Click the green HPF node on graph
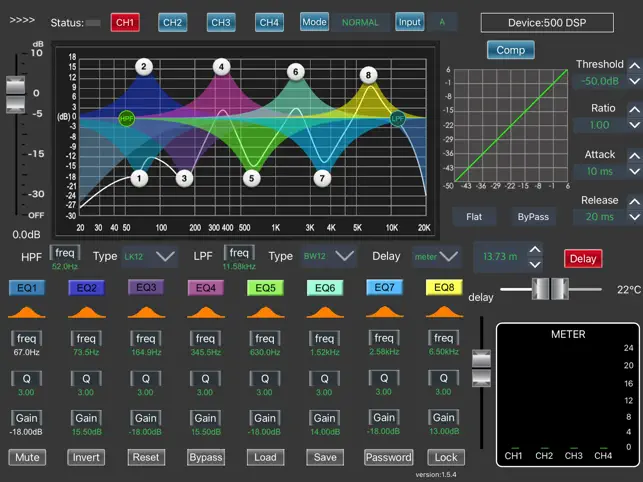The height and width of the screenshot is (482, 643). (x=126, y=119)
